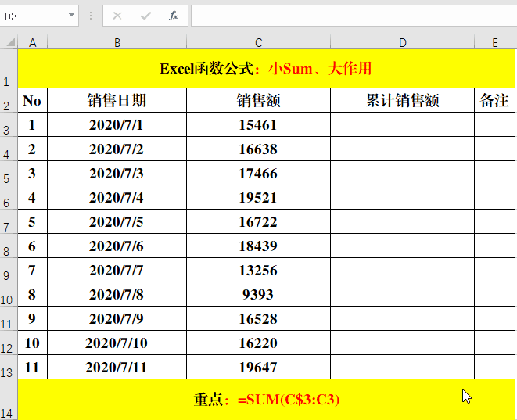Click the title cell 'Excel函数公式：小Sum、大作用'
Screen dimensions: 517x420
(x=267, y=69)
